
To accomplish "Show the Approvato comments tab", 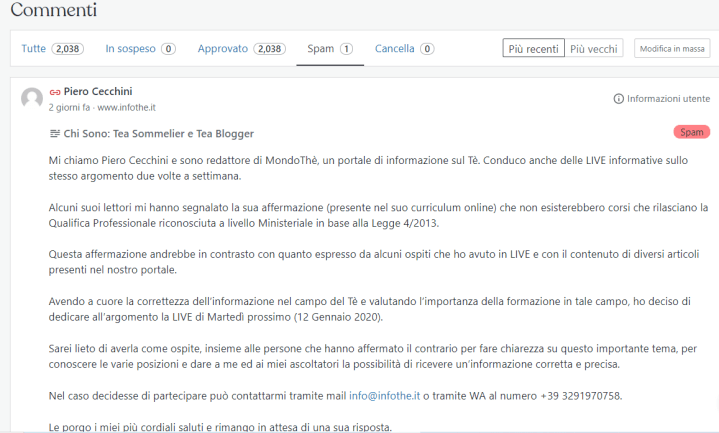I will coord(241,48).
